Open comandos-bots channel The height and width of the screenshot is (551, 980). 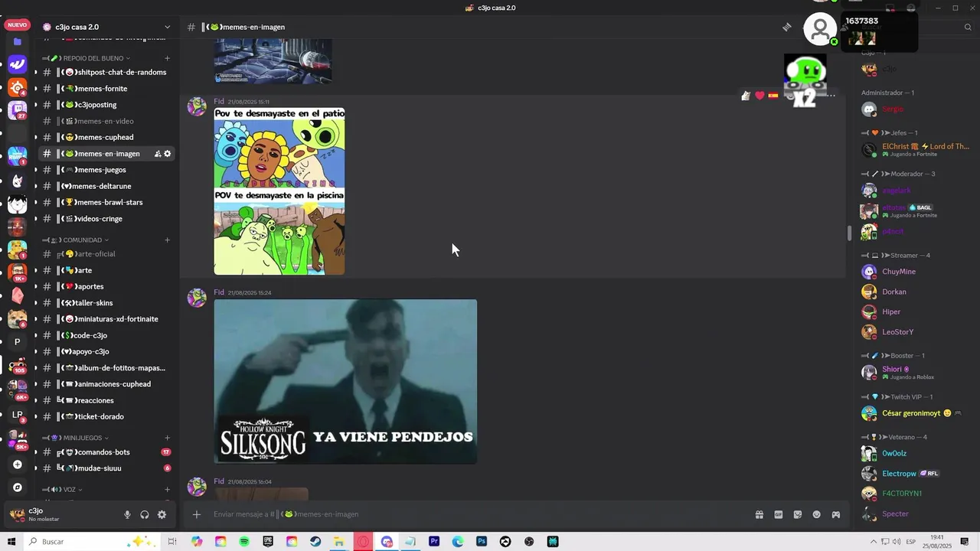tap(106, 452)
